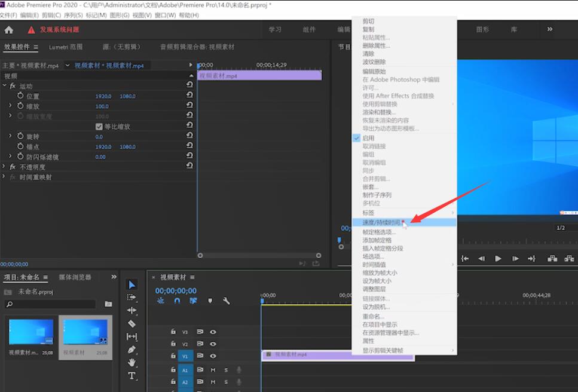
Task: Hide track V3 with eye icon
Action: (213, 332)
